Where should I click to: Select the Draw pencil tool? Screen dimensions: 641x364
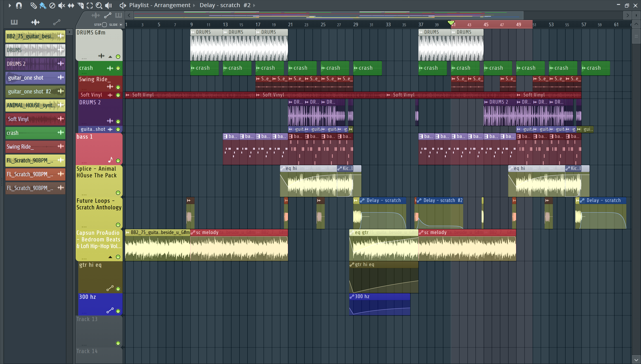(x=33, y=5)
